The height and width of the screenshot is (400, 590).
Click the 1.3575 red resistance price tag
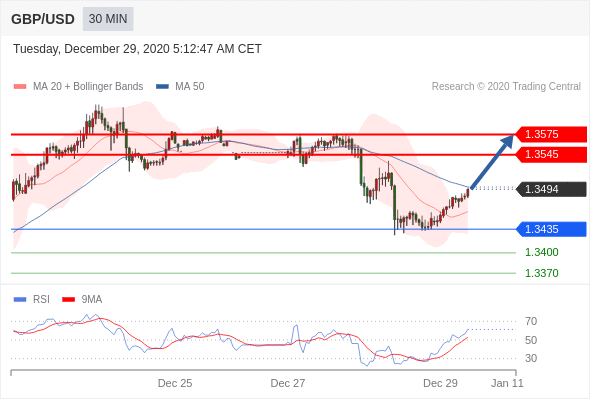(551, 134)
